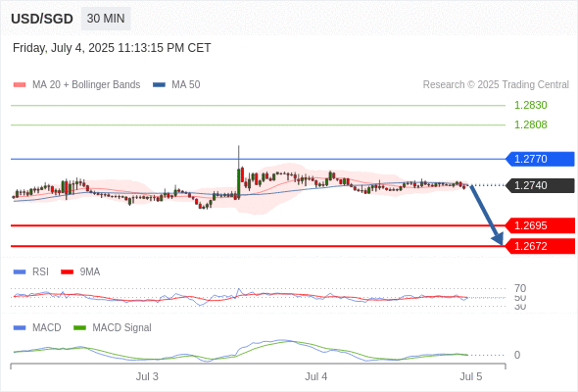The image size is (578, 392).
Task: Select the 1.2695 red support label
Action: [540, 225]
